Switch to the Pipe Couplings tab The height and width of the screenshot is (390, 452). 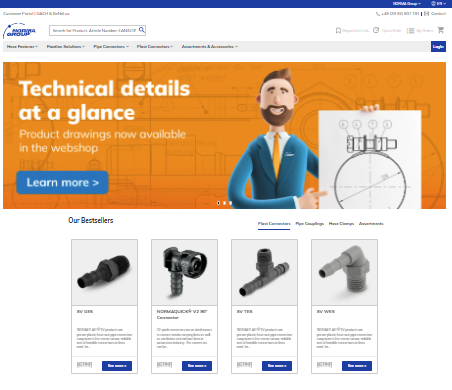pyautogui.click(x=310, y=224)
